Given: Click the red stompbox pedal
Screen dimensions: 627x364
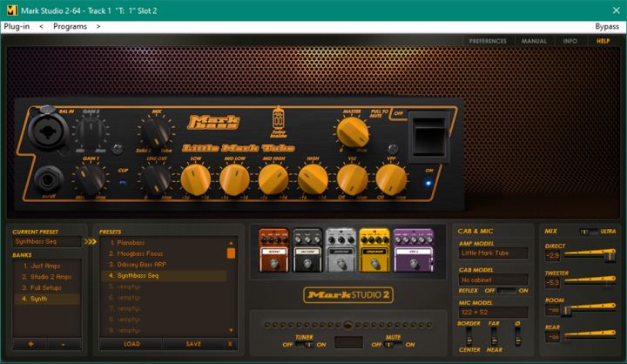Looking at the screenshot, I should tap(273, 248).
